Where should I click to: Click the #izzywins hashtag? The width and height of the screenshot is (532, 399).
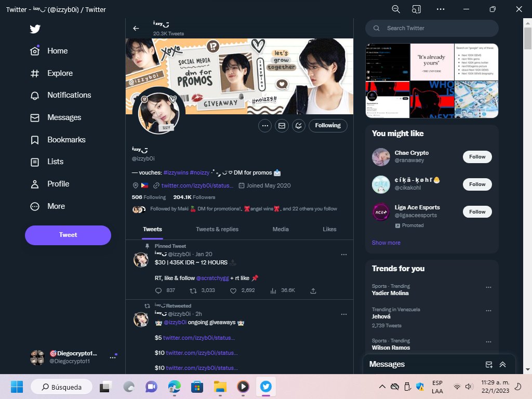click(x=176, y=172)
